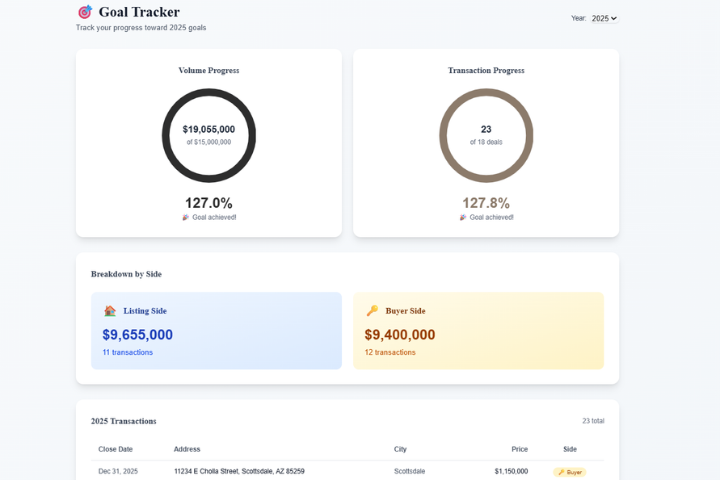
Task: Click the target emoji icon beside Goal Tracker
Action: 85,12
